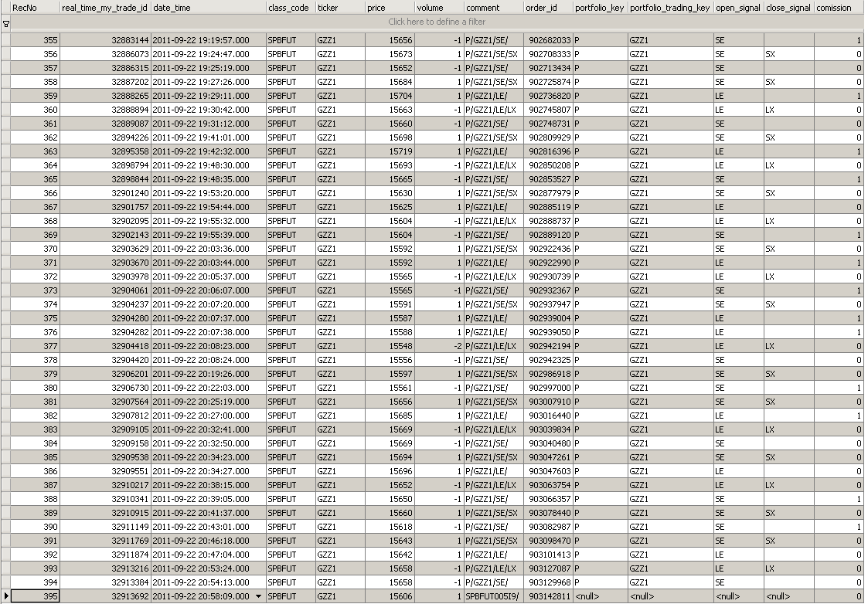Select trade id 32909551 cell
Viewport: 868px width, 604px height.
tap(105, 471)
